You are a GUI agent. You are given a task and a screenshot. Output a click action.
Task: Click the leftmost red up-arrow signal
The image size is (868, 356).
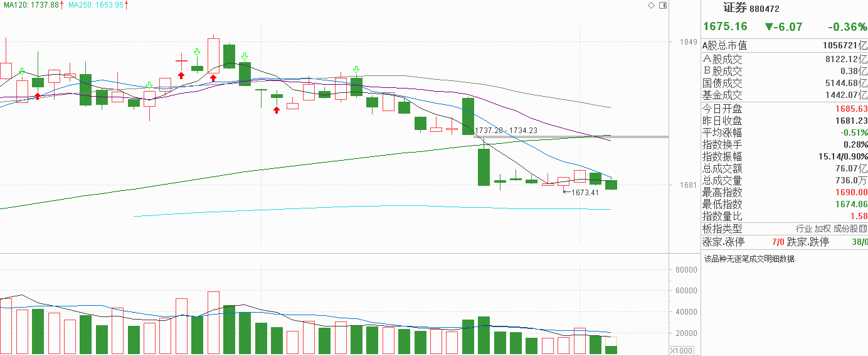(x=38, y=95)
